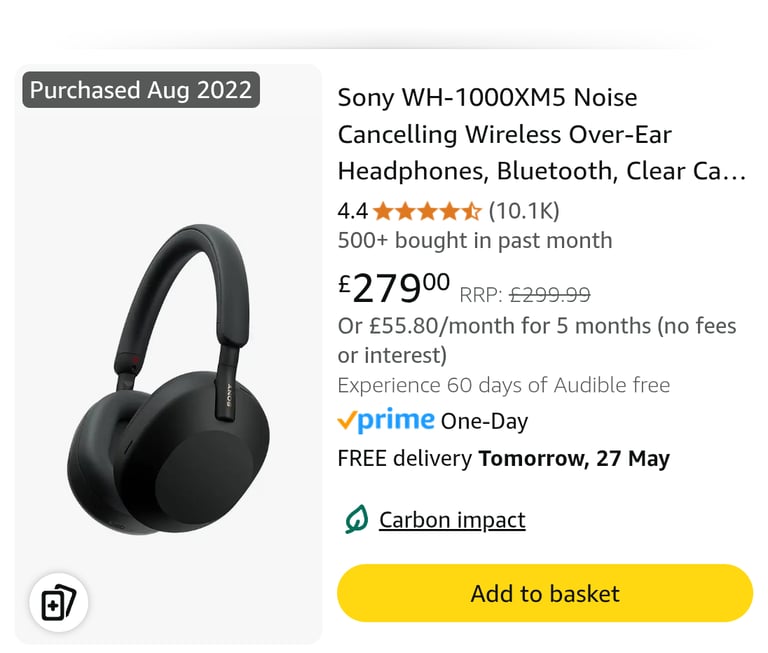768x653 pixels.
Task: Click the half-filled fifth star
Action: [x=472, y=212]
